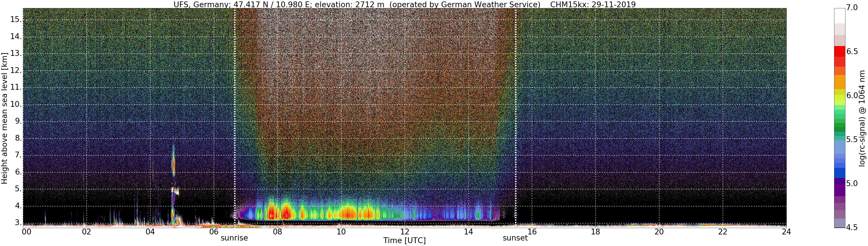Screen dimensions: 868x246
Task: Click the plot title starting 'UFS, Germany'
Action: [404, 5]
